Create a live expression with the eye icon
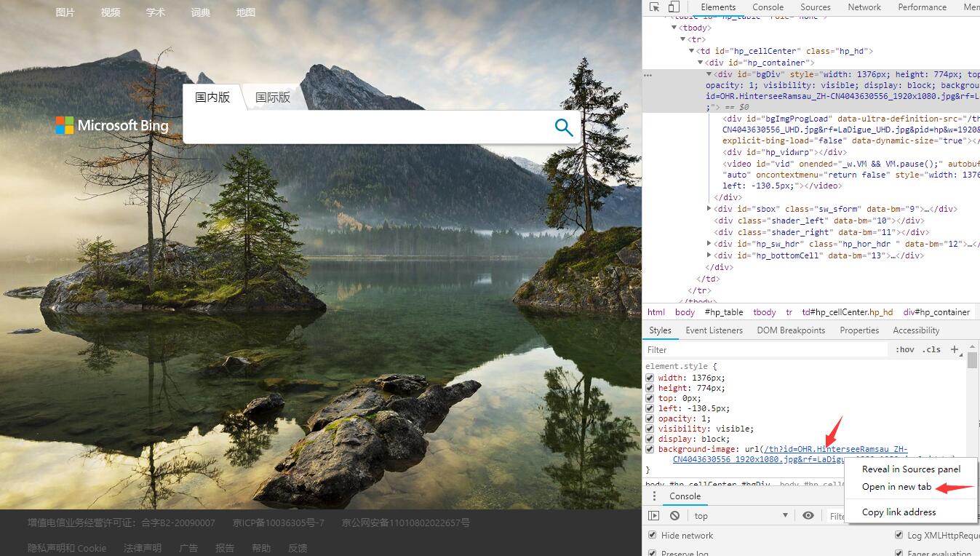The width and height of the screenshot is (980, 556). 808,515
